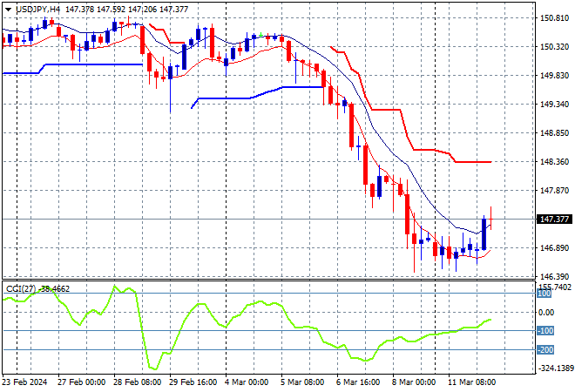
Task: Click the last large blue candle
Action: pyautogui.click(x=484, y=233)
